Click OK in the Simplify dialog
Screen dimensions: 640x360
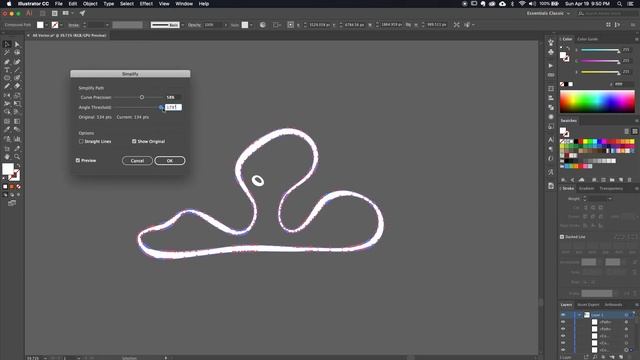[170, 160]
